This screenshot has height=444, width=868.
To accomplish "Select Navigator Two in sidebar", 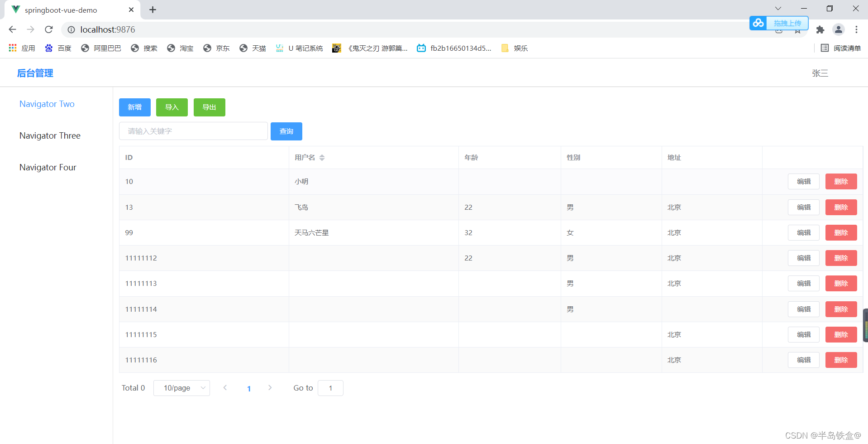I will [47, 104].
